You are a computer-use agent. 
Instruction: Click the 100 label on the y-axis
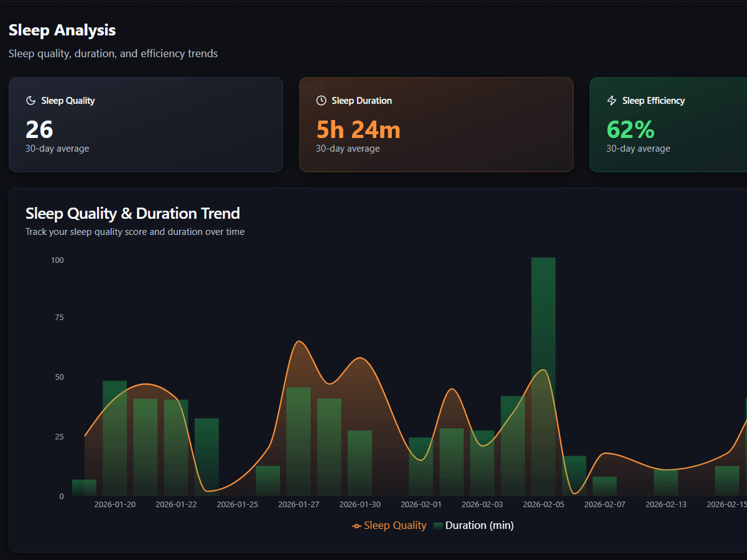(57, 260)
